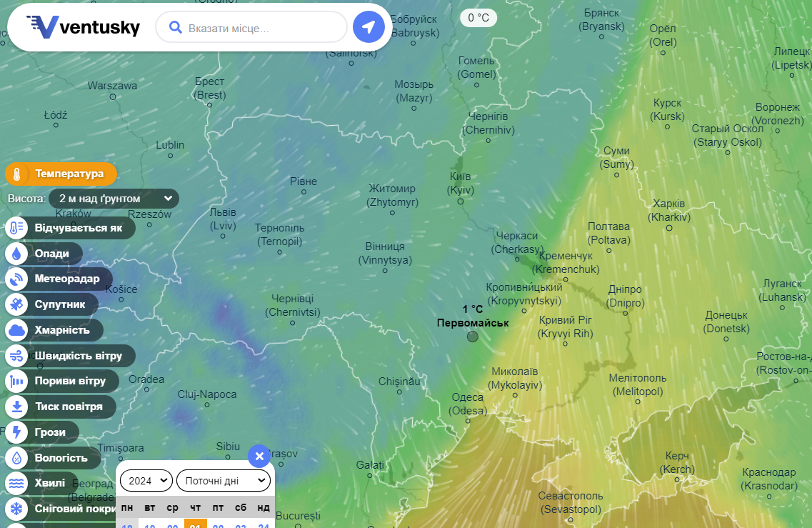Select the Львів (Lviv) city label
Screen dimensions: 812x528
click(x=223, y=219)
